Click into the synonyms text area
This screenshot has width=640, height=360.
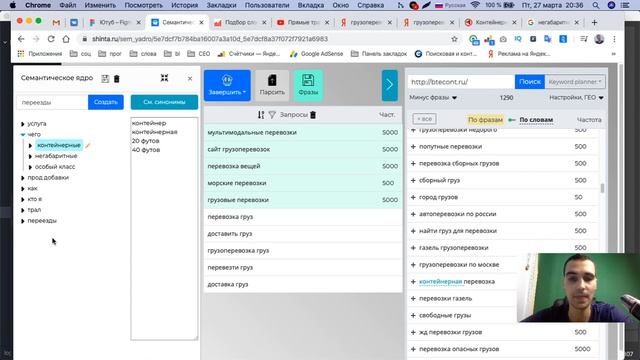164,229
